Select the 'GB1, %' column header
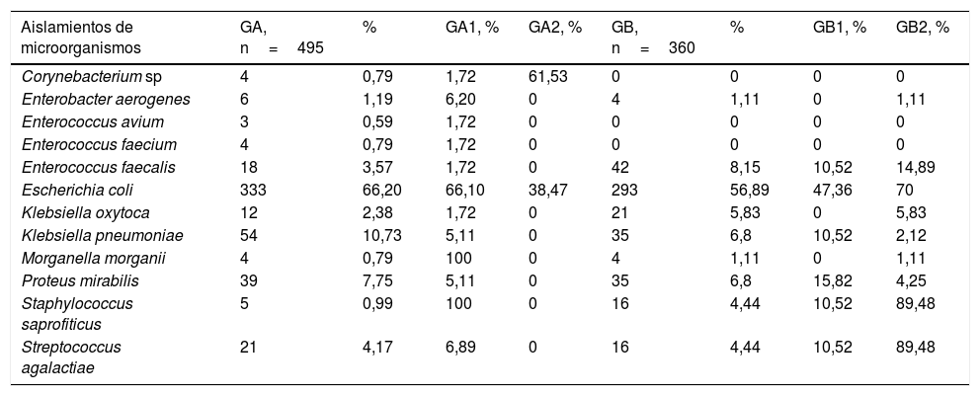This screenshot has height=396, width=980. pyautogui.click(x=839, y=28)
